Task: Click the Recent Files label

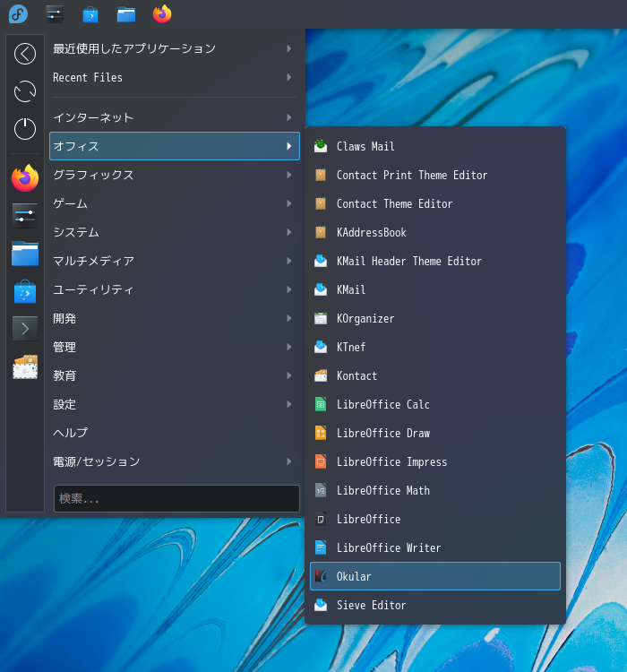Action: click(x=88, y=78)
